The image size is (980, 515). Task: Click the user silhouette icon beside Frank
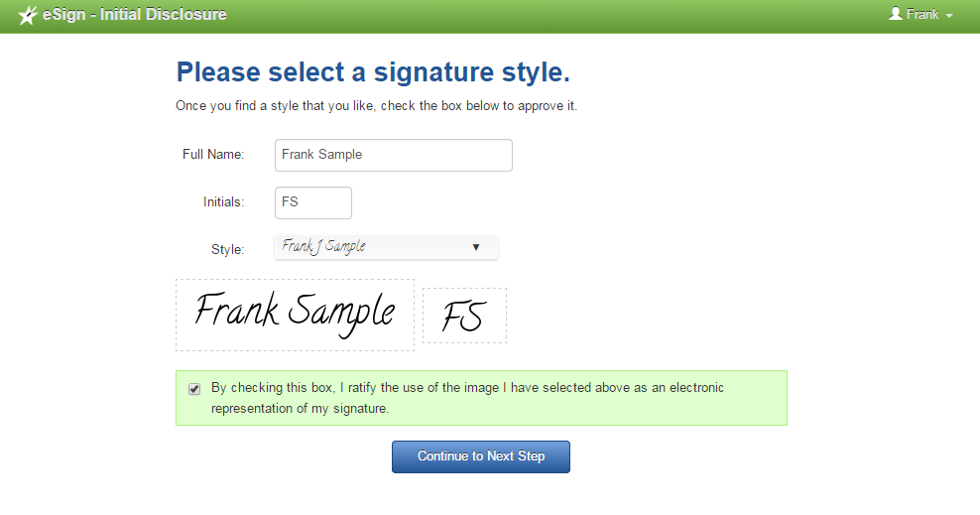point(896,14)
